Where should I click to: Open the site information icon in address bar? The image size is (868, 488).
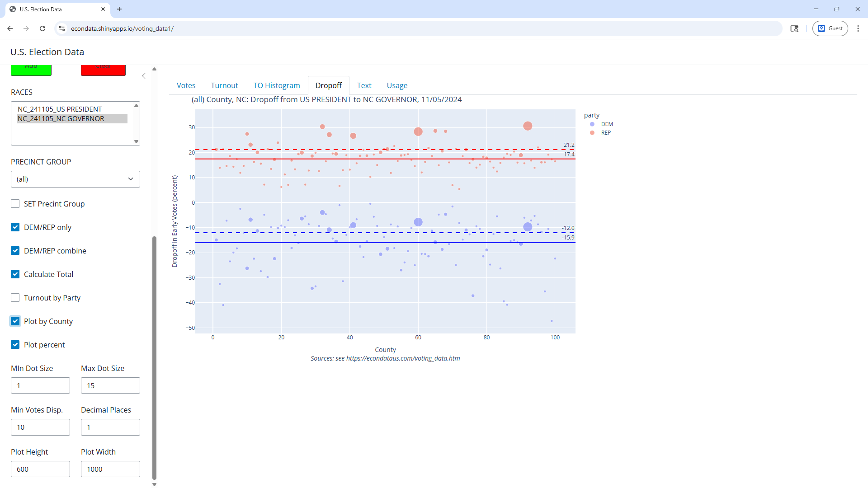62,28
